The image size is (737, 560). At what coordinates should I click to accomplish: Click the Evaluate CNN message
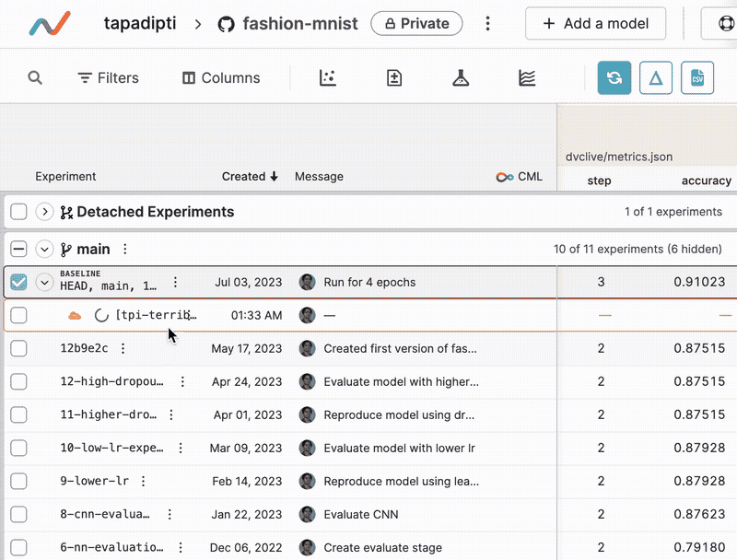[361, 515]
